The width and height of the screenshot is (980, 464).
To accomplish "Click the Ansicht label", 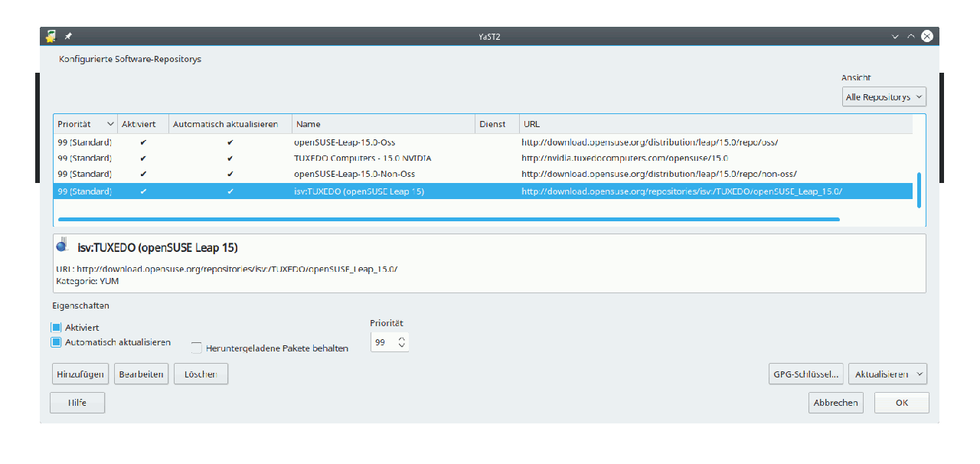I will [x=856, y=77].
